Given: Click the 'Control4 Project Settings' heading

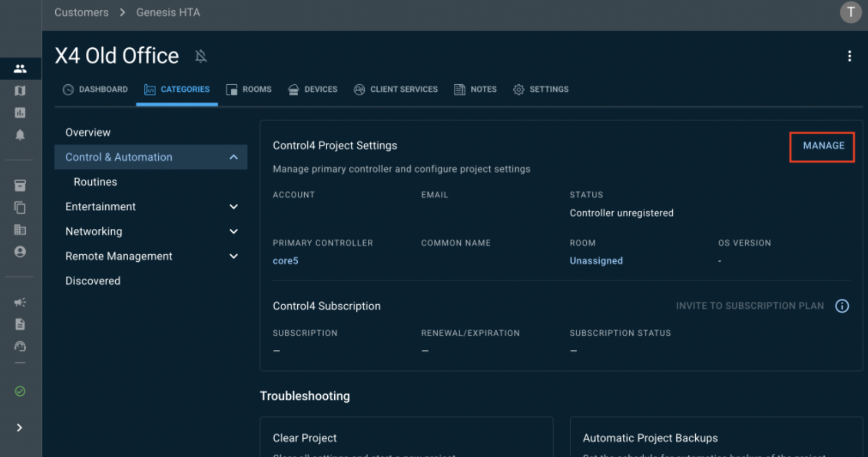Looking at the screenshot, I should 335,145.
